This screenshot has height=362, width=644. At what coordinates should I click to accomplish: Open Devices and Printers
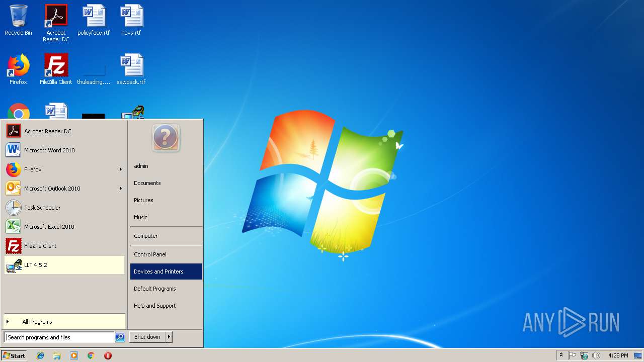(166, 271)
